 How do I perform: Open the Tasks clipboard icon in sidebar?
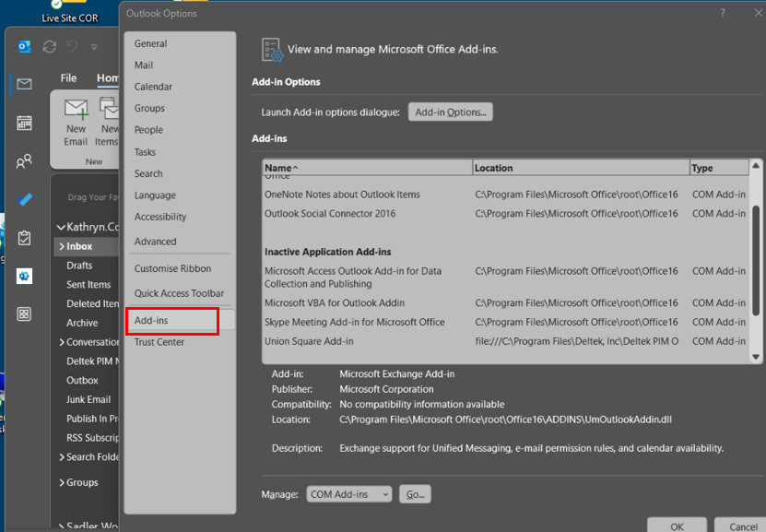tap(24, 238)
